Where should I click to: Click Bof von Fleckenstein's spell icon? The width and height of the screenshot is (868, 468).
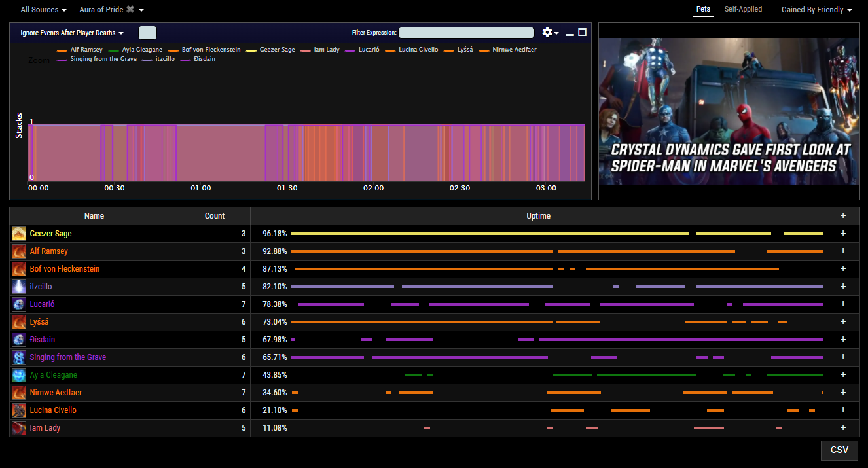click(x=19, y=269)
